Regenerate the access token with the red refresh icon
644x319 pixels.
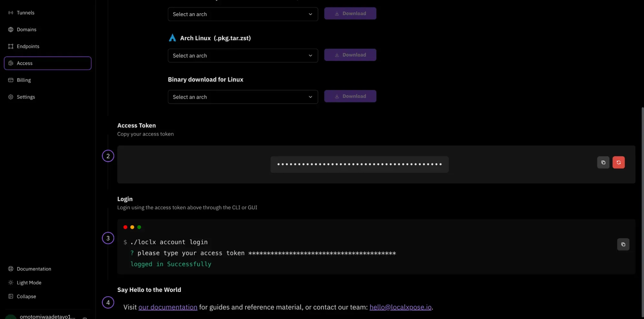pos(618,162)
